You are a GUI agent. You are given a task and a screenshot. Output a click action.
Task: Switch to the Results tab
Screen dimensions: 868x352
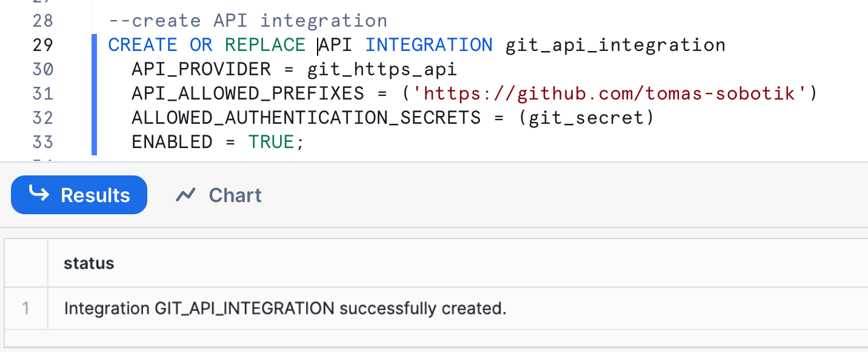point(79,195)
